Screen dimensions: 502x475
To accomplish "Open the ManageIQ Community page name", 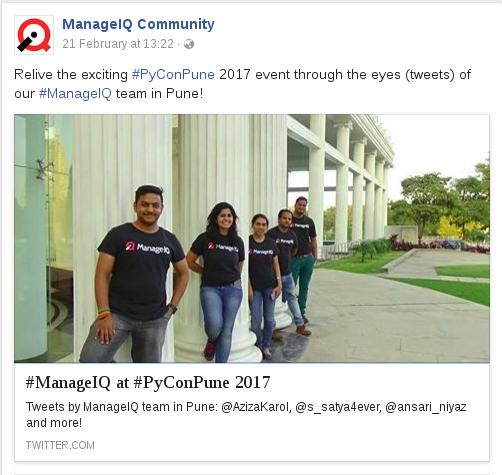I will (138, 24).
